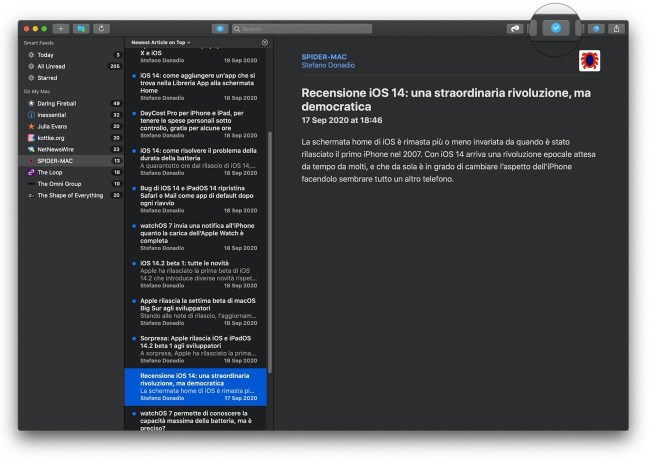Open article "Sorpresa: Apple rilascia iOS e iPadOS"
The width and height of the screenshot is (649, 461).
[195, 349]
